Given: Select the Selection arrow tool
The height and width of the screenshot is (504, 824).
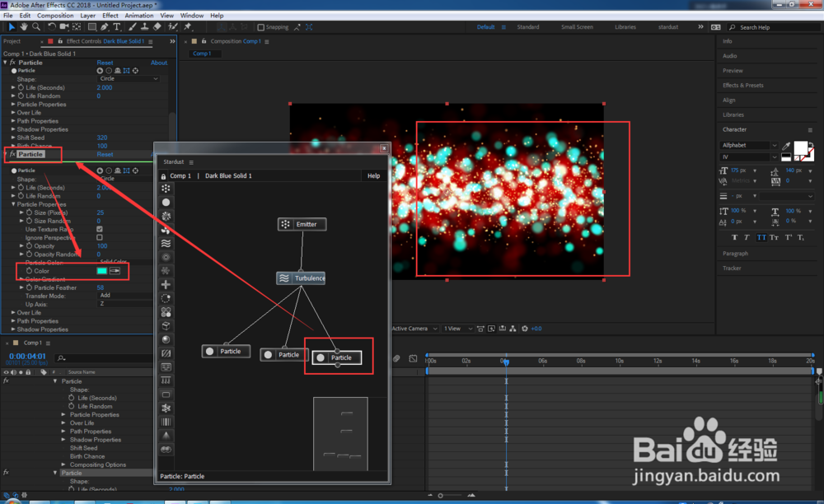Looking at the screenshot, I should pyautogui.click(x=12, y=27).
